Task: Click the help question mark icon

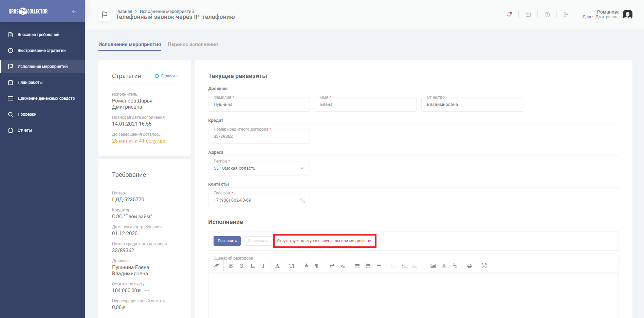Action: tap(547, 15)
